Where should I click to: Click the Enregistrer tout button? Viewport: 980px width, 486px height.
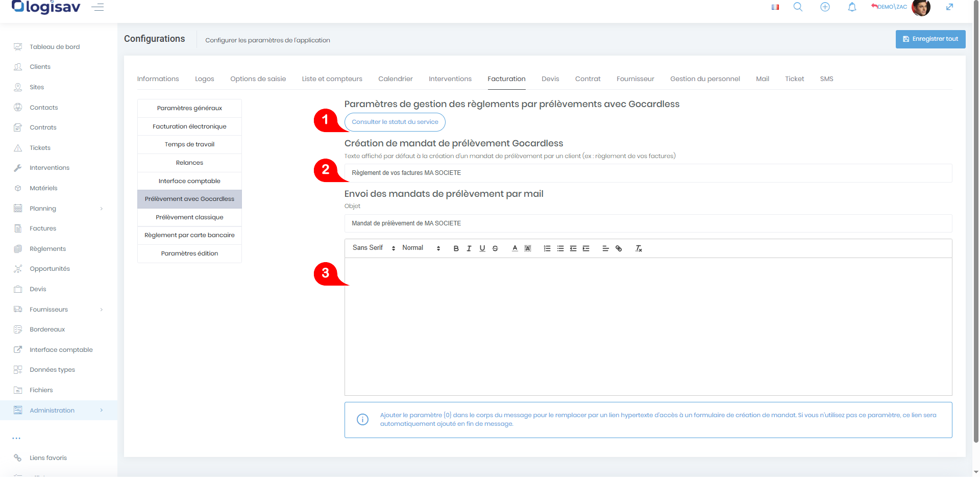tap(930, 39)
